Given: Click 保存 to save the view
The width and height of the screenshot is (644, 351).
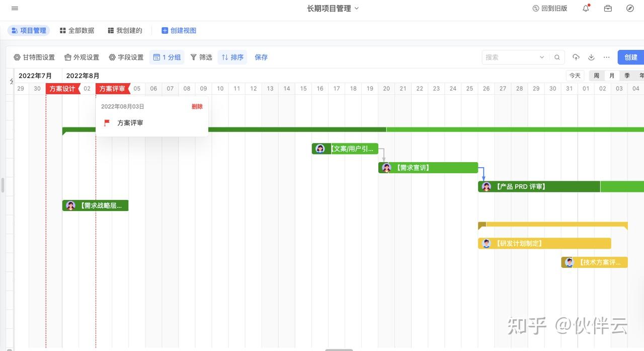Looking at the screenshot, I should point(261,57).
